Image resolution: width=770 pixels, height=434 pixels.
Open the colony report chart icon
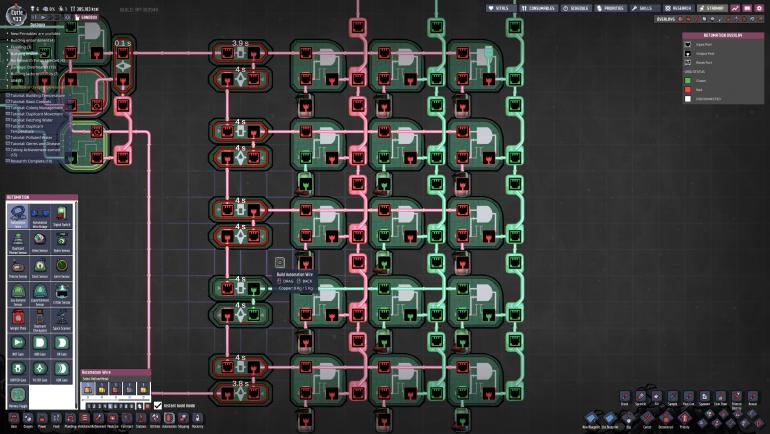tap(735, 8)
